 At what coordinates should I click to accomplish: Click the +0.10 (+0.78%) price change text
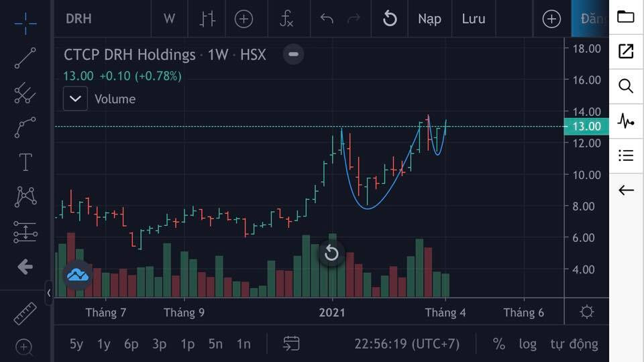coord(140,76)
